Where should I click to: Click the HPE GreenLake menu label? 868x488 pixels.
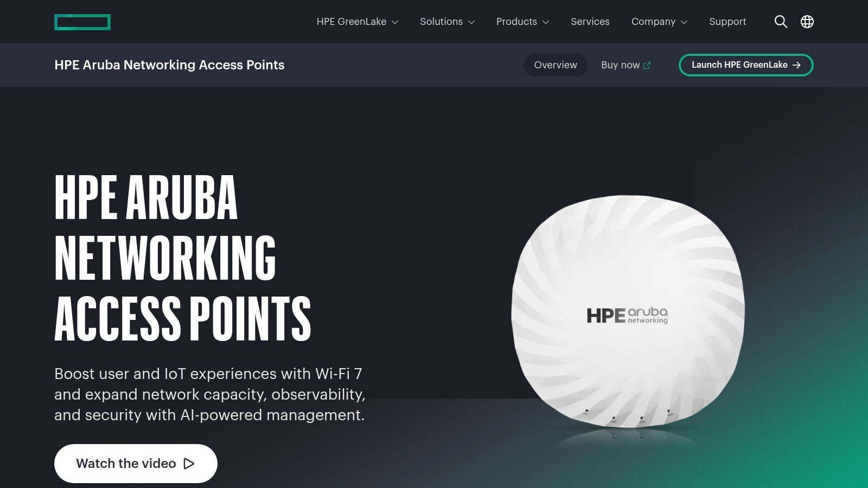352,22
